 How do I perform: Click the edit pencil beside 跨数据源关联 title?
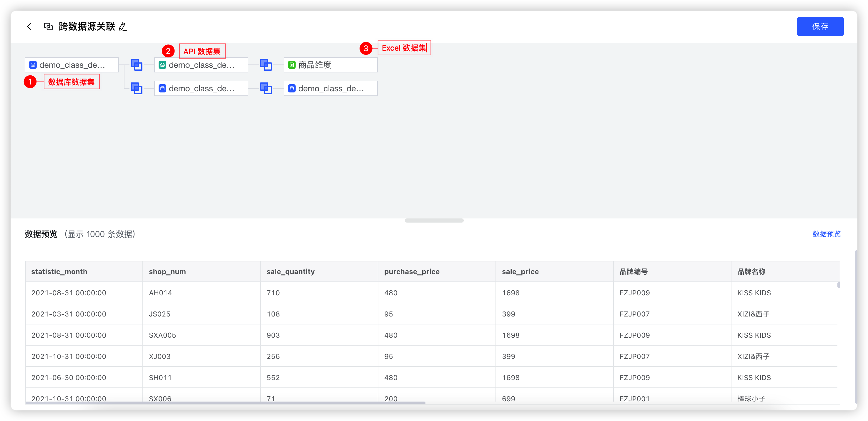click(123, 26)
